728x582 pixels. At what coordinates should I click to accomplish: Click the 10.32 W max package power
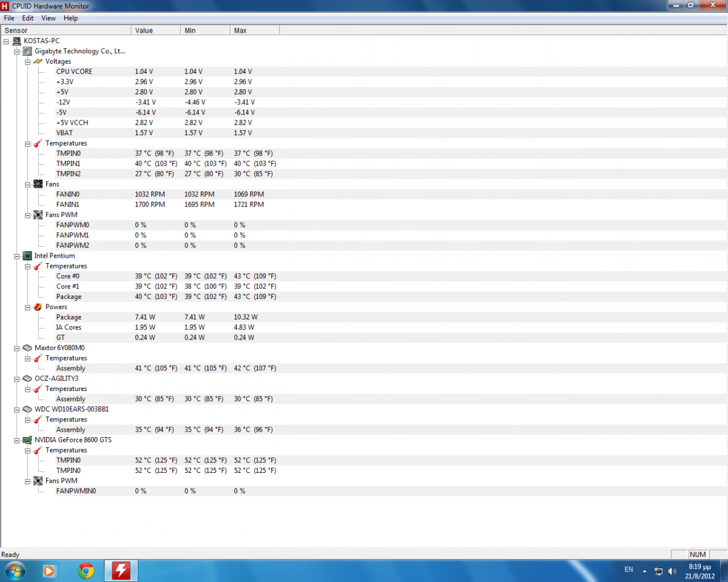point(246,317)
